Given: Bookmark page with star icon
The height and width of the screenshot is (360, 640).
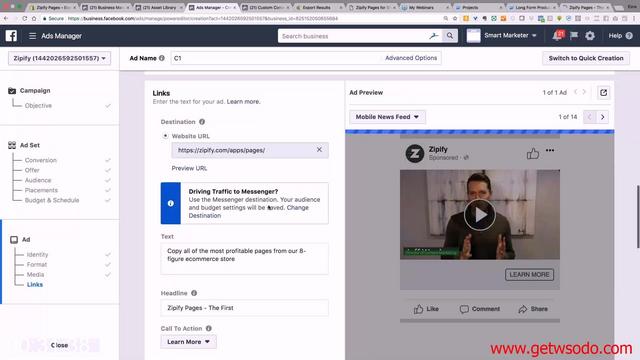Looking at the screenshot, I should (455, 18).
